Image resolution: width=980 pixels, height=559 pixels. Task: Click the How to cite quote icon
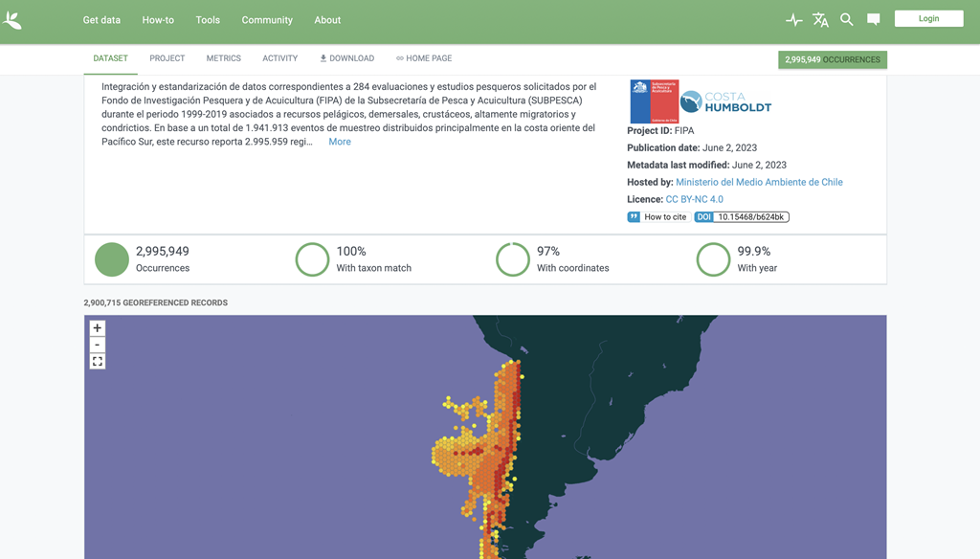click(634, 217)
